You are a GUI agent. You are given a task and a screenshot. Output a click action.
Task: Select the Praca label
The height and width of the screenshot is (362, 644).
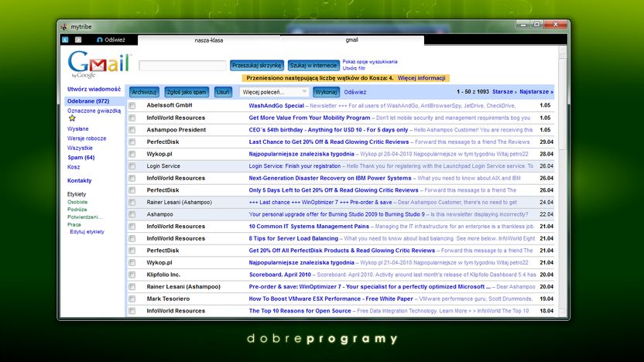coord(74,224)
